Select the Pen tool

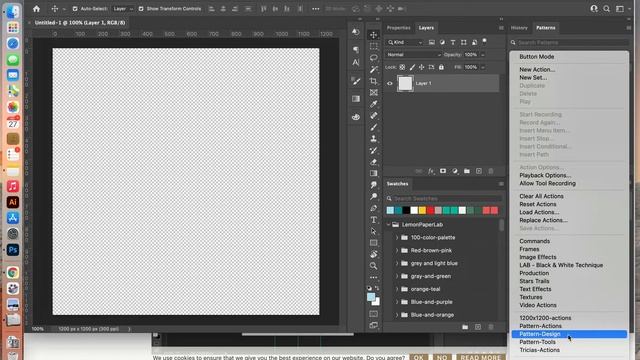point(373,208)
